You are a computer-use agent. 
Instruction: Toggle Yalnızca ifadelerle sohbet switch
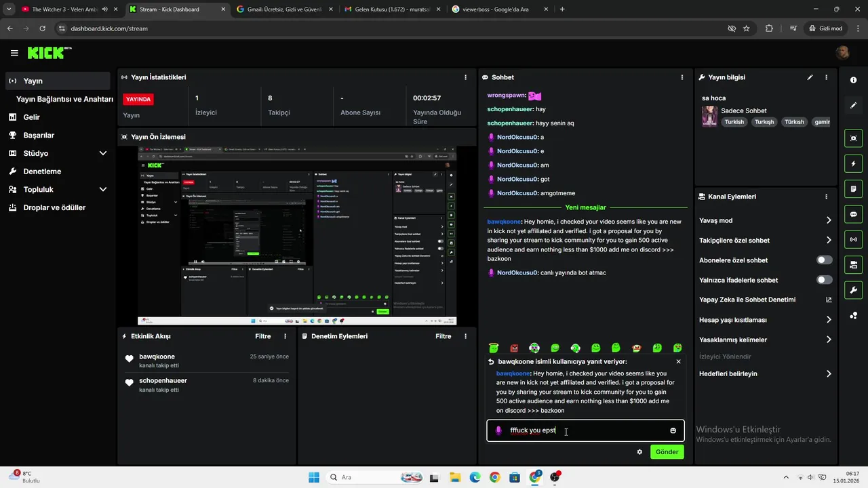(824, 280)
